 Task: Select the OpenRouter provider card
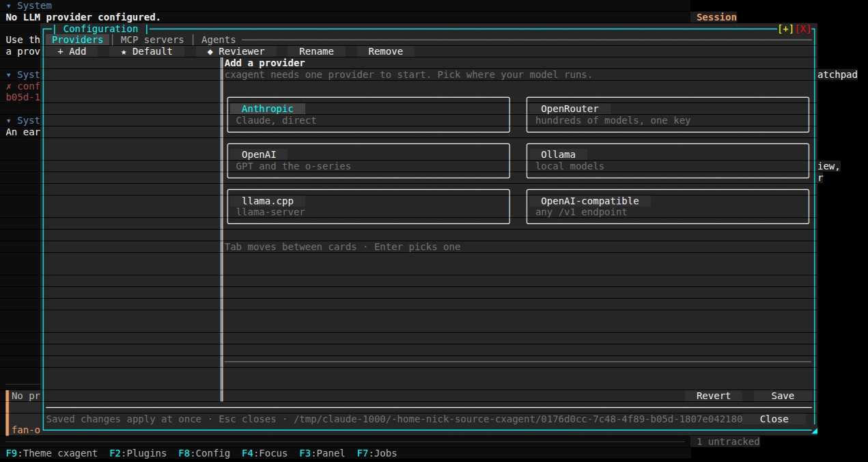click(668, 115)
